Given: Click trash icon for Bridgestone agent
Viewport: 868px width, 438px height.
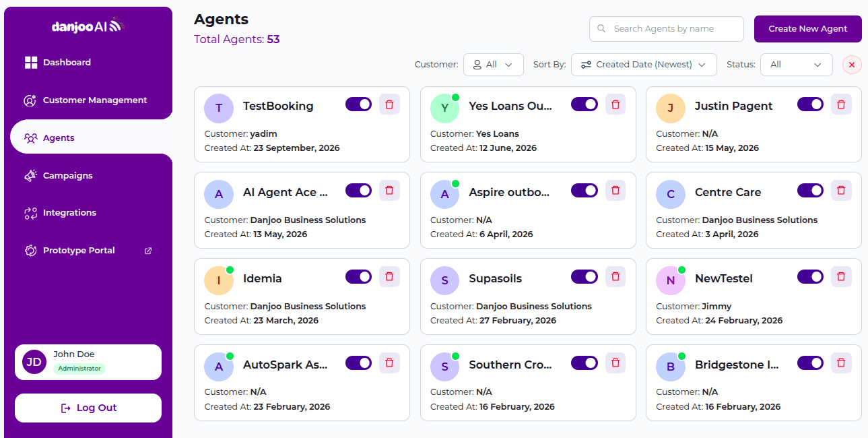Looking at the screenshot, I should click(x=841, y=363).
